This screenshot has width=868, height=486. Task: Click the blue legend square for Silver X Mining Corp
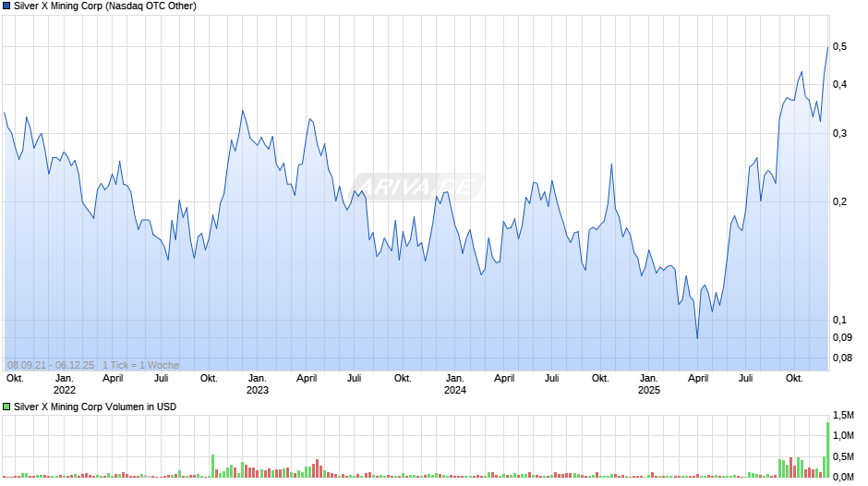(x=6, y=6)
